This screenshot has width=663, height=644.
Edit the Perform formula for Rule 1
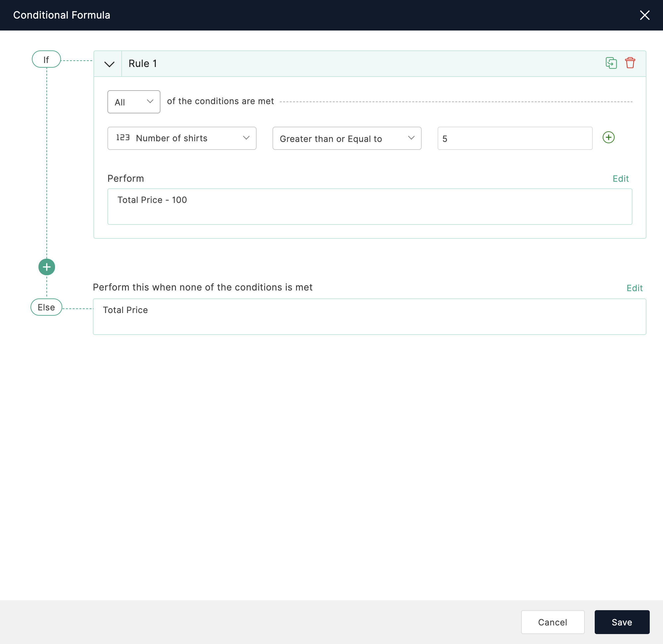pos(621,178)
